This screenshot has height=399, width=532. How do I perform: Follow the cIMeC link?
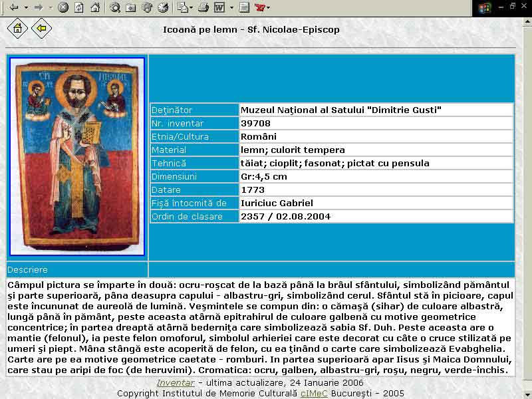click(x=314, y=393)
